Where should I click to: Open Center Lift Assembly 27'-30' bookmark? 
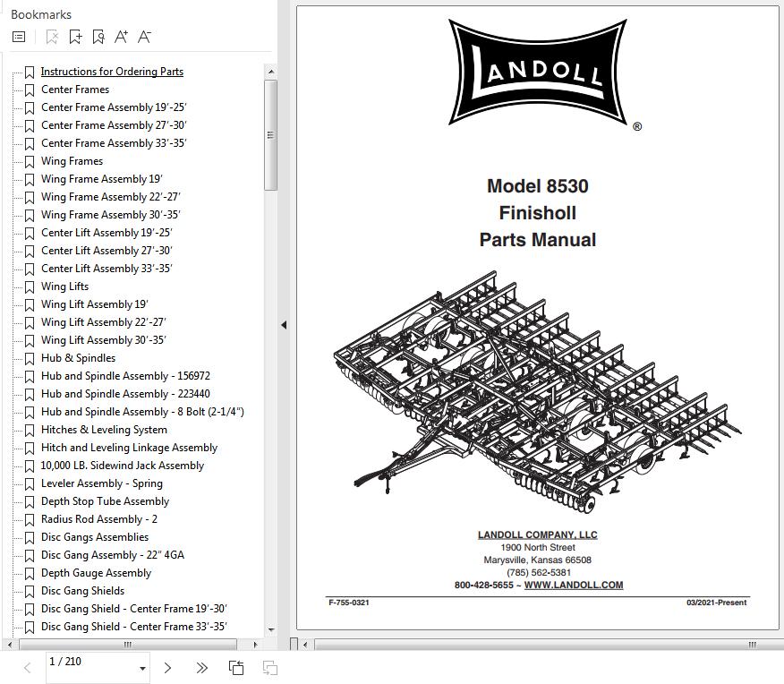(x=107, y=251)
